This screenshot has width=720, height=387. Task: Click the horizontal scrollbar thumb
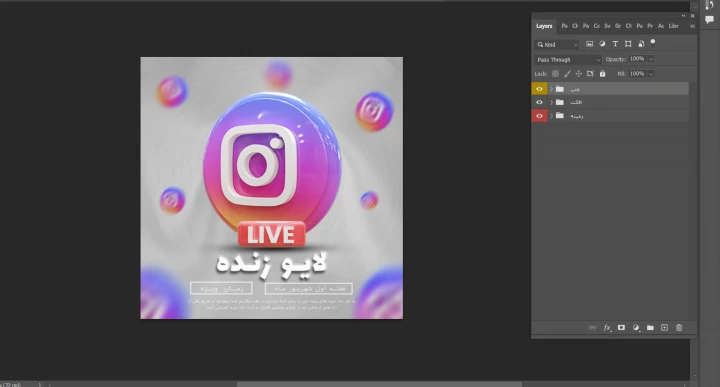[379, 385]
